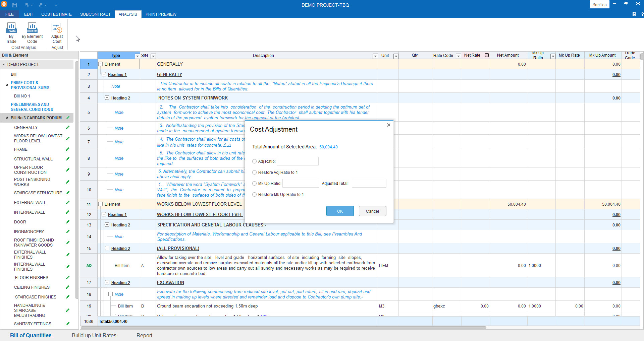Click the Adjusted Total input field
Screen dimensions: 644x341
369,183
